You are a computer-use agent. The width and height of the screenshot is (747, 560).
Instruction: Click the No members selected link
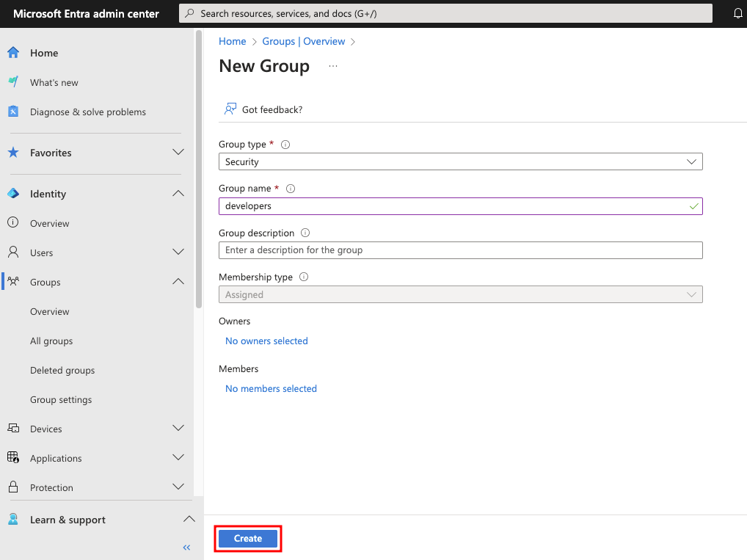(x=271, y=389)
